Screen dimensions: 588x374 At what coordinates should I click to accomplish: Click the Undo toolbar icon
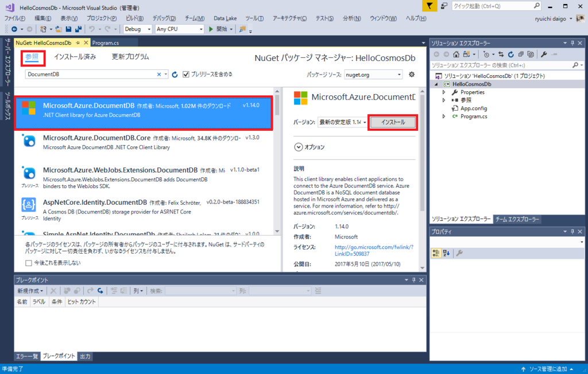[91, 29]
